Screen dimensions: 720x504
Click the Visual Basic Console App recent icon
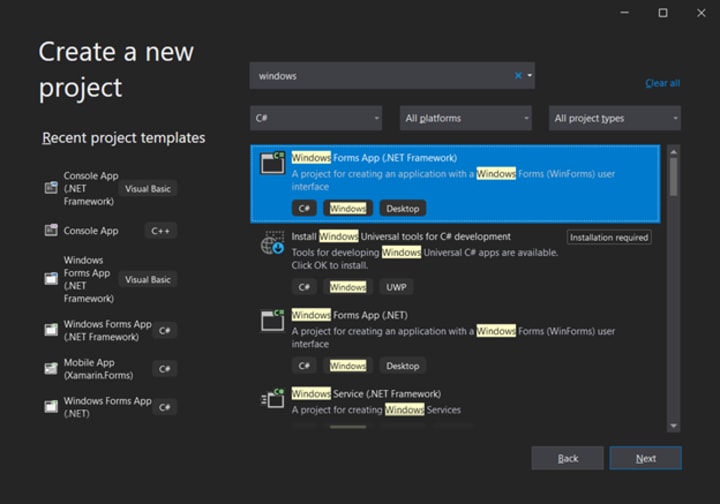pyautogui.click(x=51, y=188)
